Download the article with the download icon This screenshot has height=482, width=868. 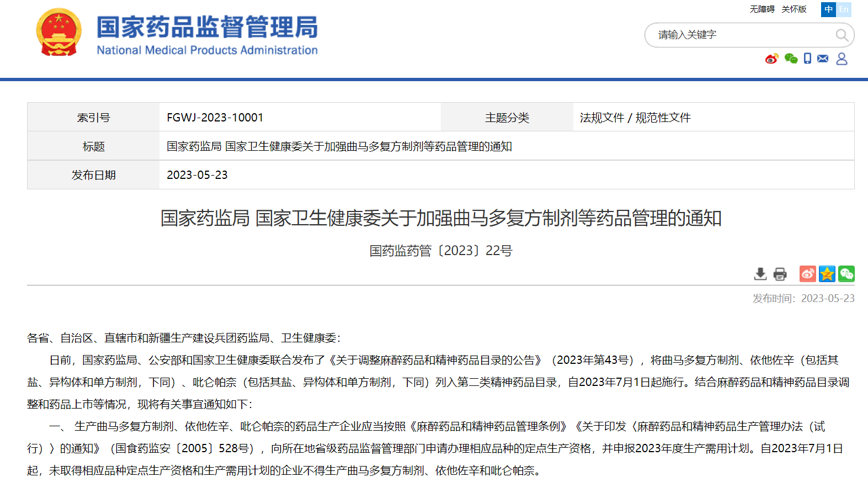point(760,274)
